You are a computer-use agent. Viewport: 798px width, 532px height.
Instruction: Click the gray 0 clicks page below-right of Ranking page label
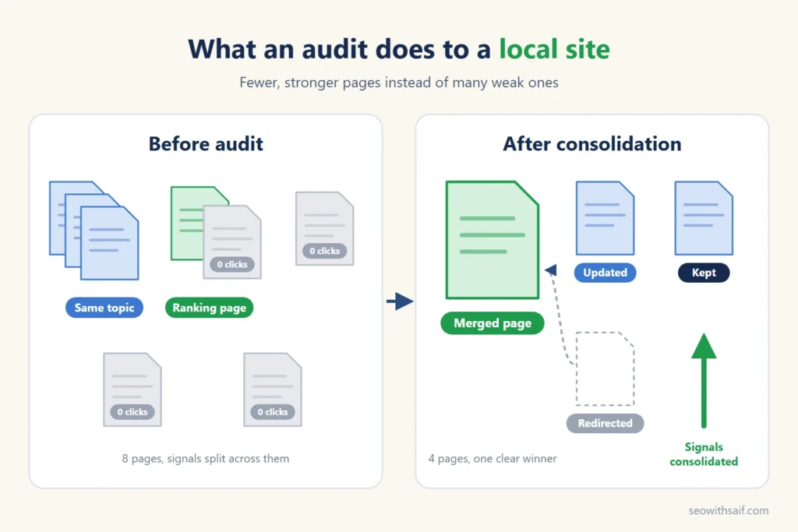(273, 389)
